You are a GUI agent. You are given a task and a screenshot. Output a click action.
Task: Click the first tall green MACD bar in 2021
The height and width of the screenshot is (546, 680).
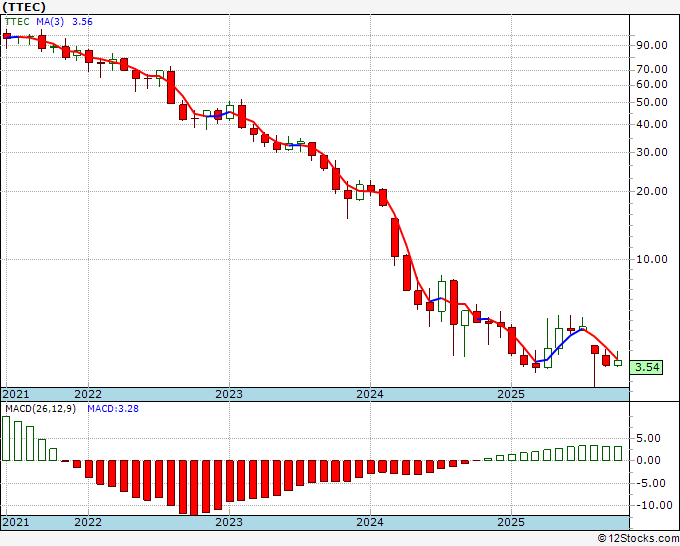(6, 438)
